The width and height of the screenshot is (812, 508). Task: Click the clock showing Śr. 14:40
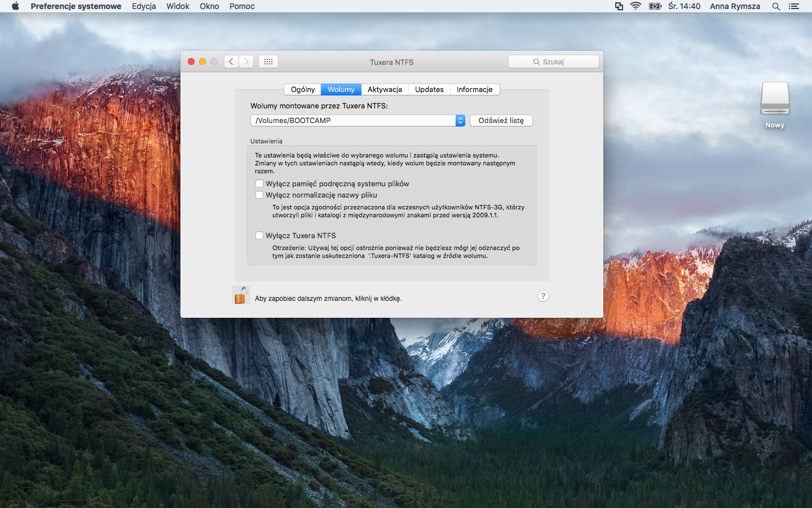pyautogui.click(x=684, y=6)
